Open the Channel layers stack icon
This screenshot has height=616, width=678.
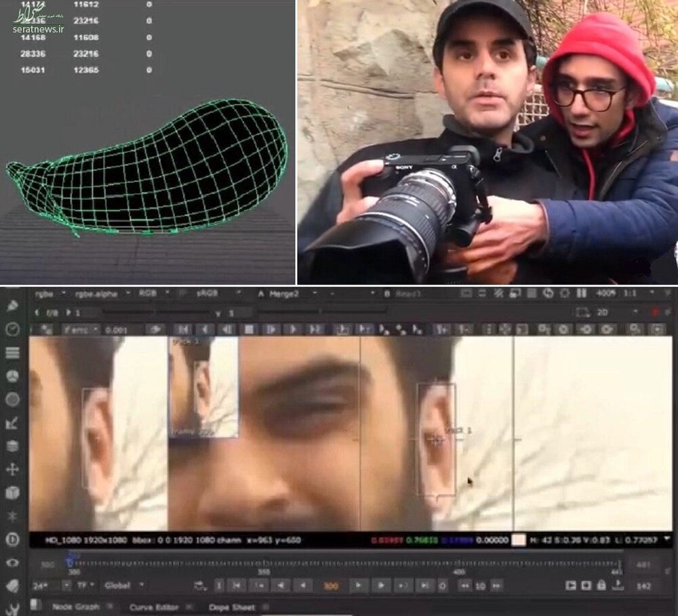click(x=12, y=352)
